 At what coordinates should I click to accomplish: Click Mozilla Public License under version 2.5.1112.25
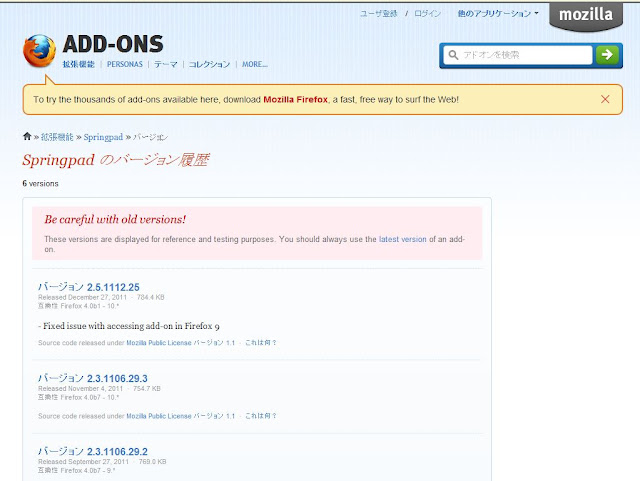(x=159, y=343)
